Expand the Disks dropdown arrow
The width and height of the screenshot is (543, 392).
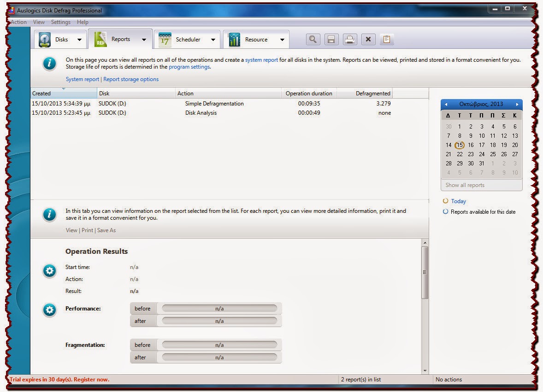point(79,40)
